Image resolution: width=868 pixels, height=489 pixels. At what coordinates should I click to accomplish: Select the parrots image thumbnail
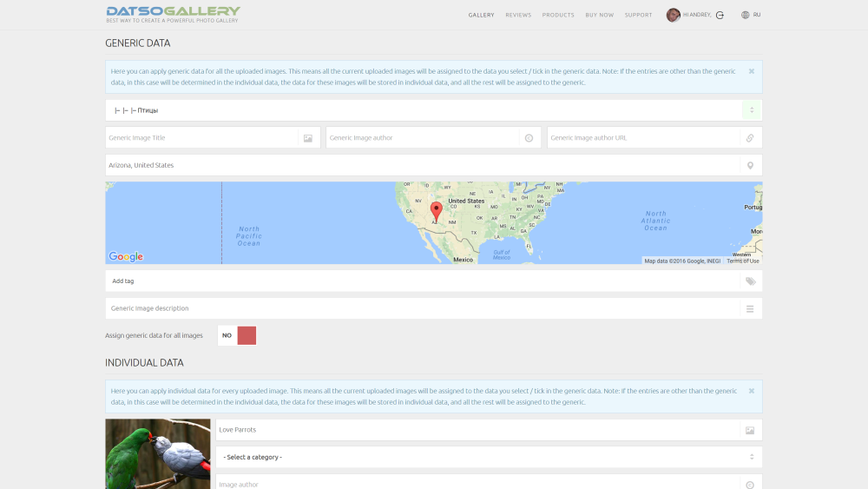pyautogui.click(x=158, y=453)
